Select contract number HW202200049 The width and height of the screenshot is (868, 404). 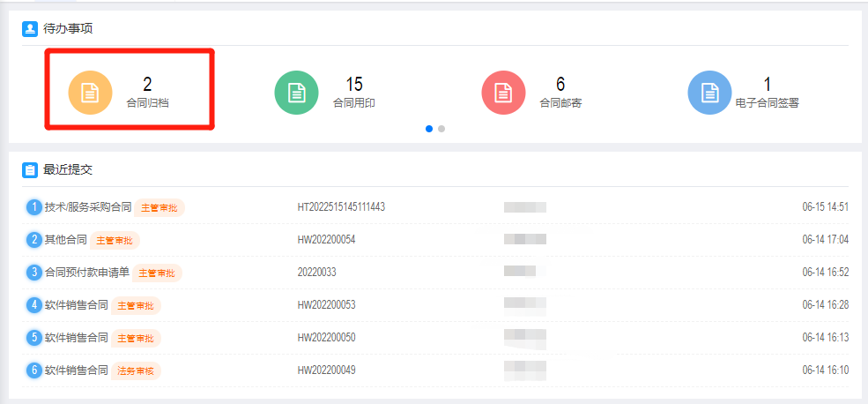(x=326, y=370)
